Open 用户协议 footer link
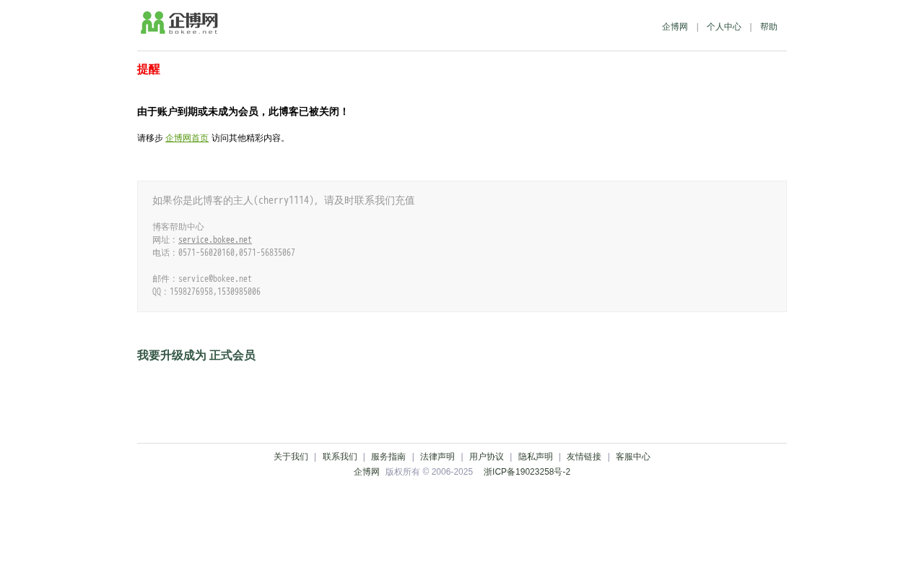Viewport: 924px width, 578px height. click(487, 457)
